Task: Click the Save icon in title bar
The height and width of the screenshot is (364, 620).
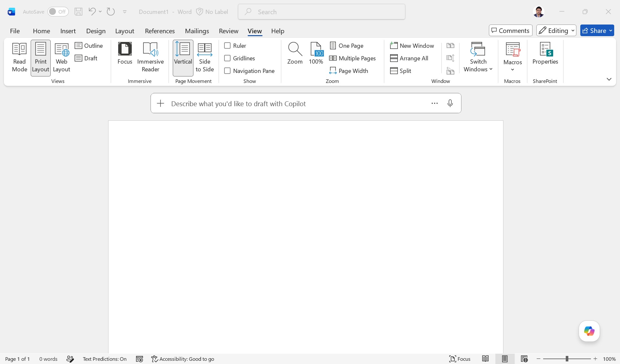Action: [x=78, y=12]
